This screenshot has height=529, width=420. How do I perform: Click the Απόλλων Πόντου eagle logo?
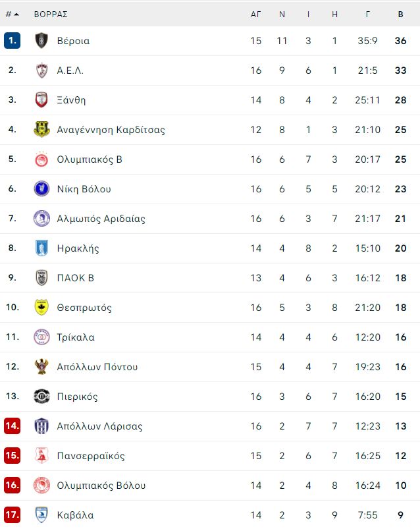(x=41, y=367)
